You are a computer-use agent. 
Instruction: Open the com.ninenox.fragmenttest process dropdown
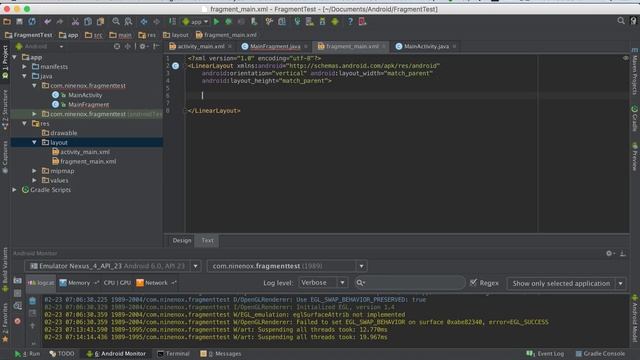point(361,266)
